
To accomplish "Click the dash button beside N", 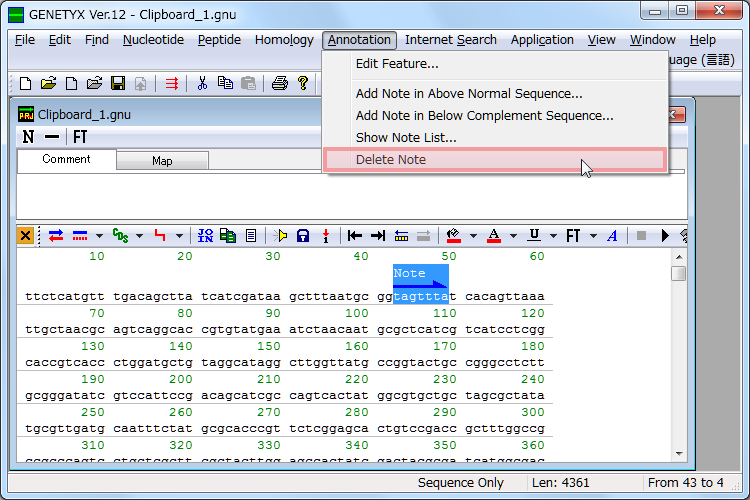I will point(52,137).
